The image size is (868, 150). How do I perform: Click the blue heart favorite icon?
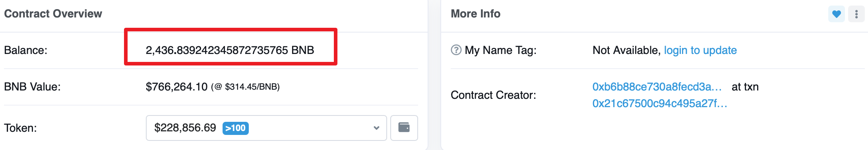[836, 14]
